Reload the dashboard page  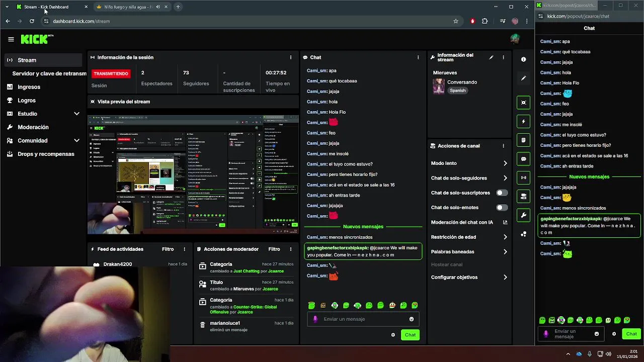coord(32,21)
